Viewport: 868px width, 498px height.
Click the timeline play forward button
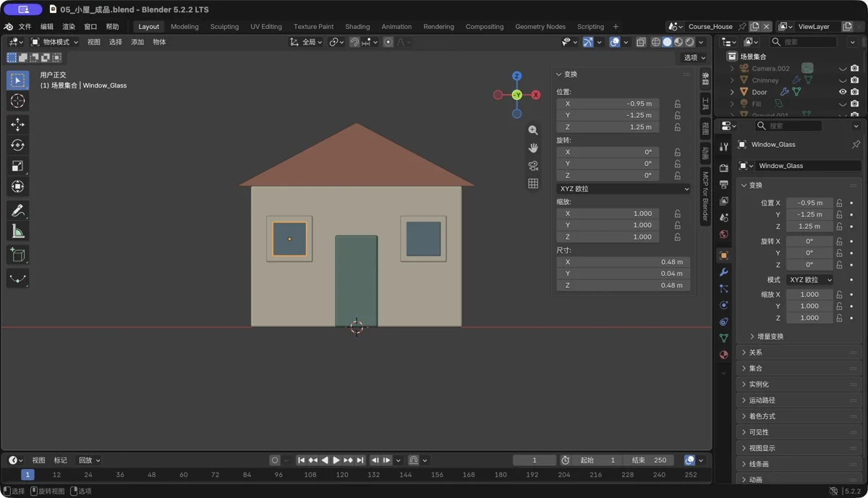(336, 460)
